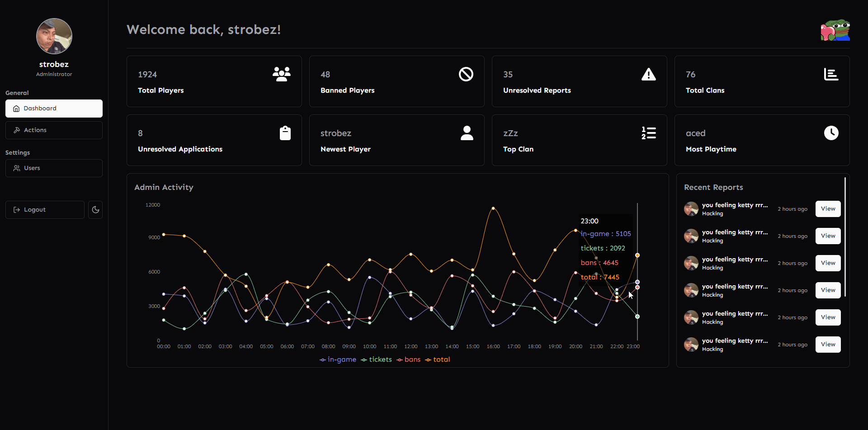
Task: Click the 76 Total Clans value
Action: click(690, 75)
